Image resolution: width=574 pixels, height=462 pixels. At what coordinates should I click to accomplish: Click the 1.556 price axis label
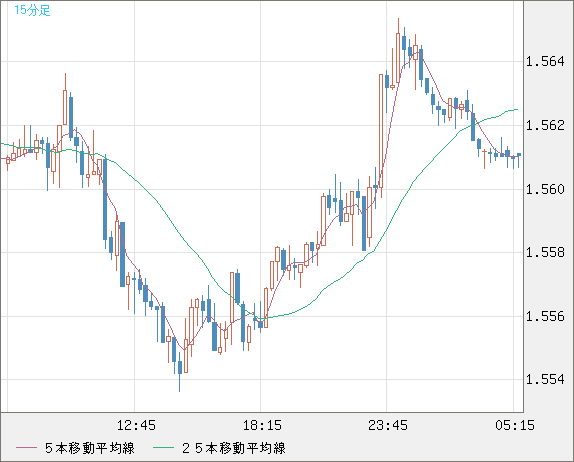pos(545,316)
